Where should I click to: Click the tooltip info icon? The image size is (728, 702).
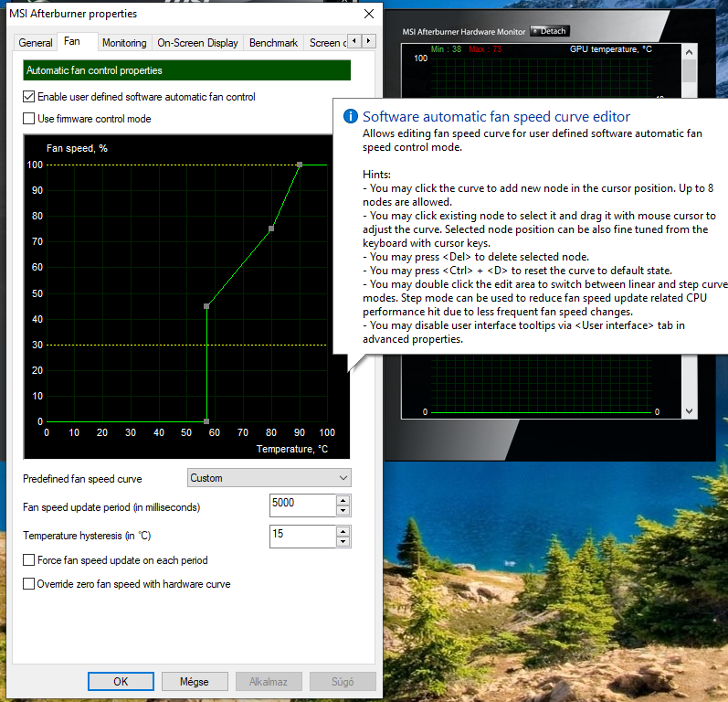tap(351, 116)
